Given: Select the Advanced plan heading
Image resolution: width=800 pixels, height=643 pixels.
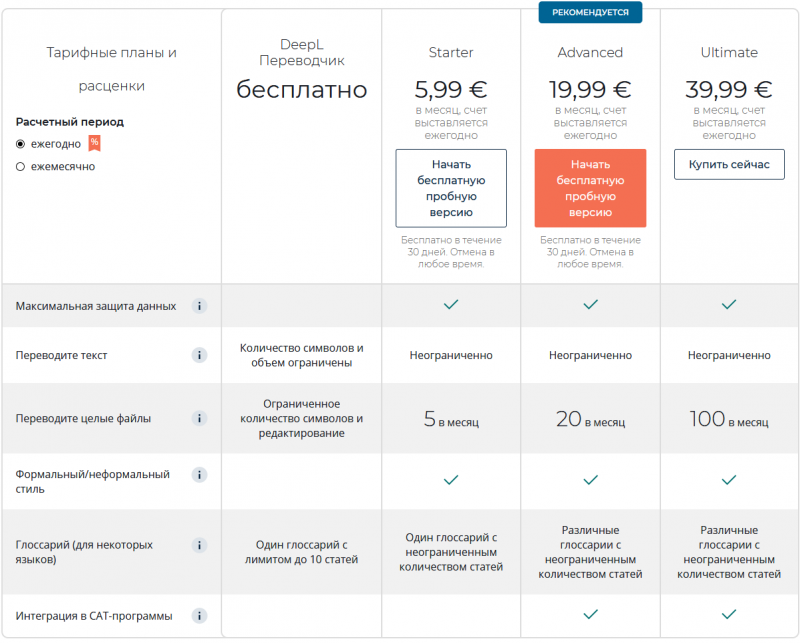Looking at the screenshot, I should 590,52.
